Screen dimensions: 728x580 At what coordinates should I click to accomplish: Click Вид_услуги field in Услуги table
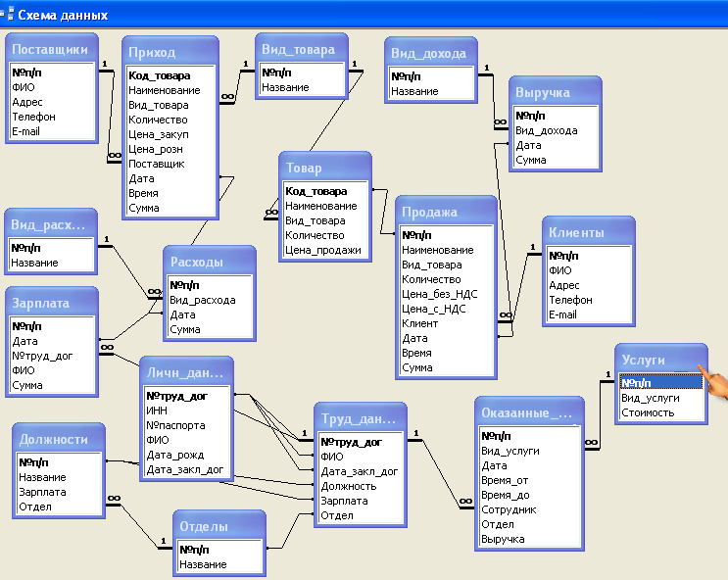(661, 398)
